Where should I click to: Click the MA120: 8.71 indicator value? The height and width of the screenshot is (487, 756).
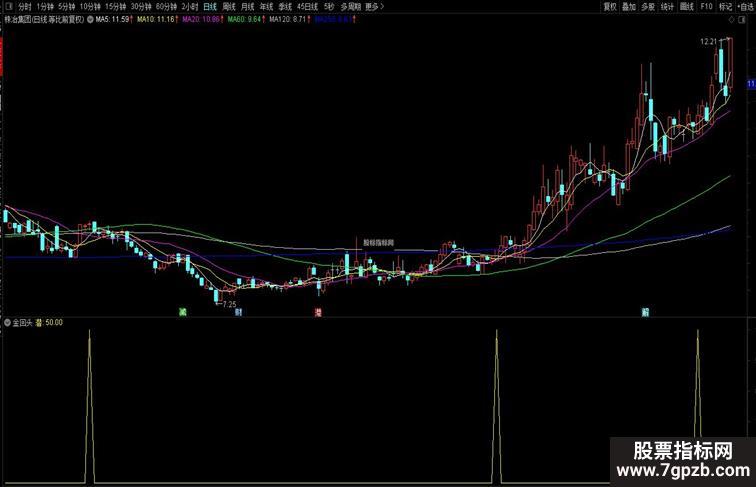click(x=289, y=20)
